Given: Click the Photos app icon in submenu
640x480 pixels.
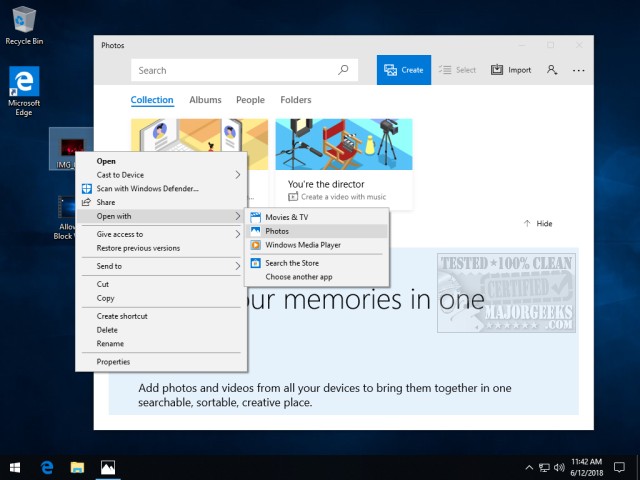Looking at the screenshot, I should [256, 231].
